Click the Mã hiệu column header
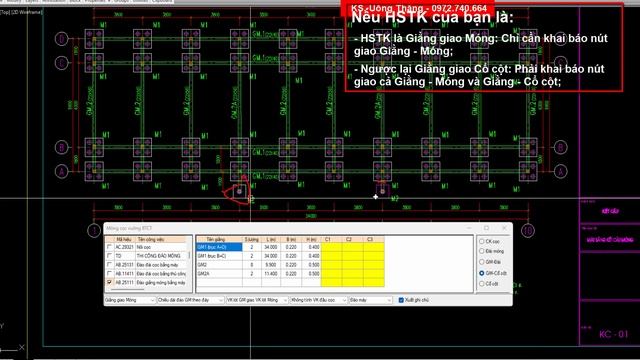 (x=124, y=239)
